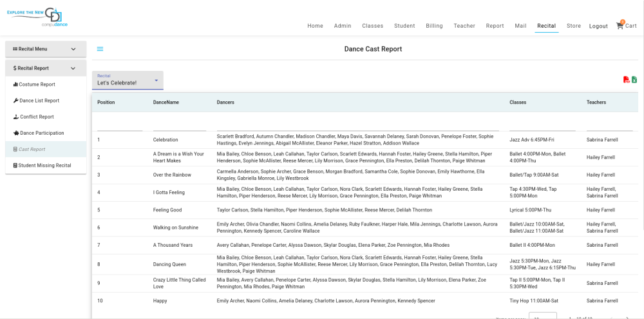Open the Classes menu
Viewport: 644px width, 319px height.
click(372, 26)
